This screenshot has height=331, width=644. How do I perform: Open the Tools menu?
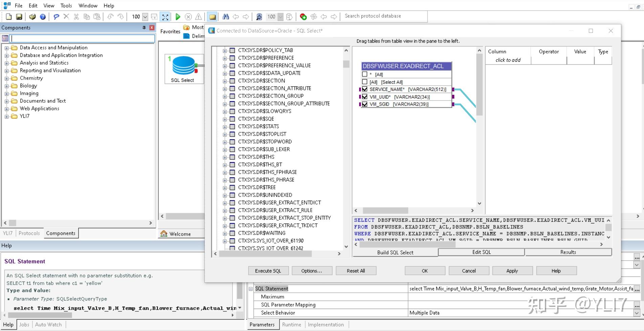(x=66, y=6)
